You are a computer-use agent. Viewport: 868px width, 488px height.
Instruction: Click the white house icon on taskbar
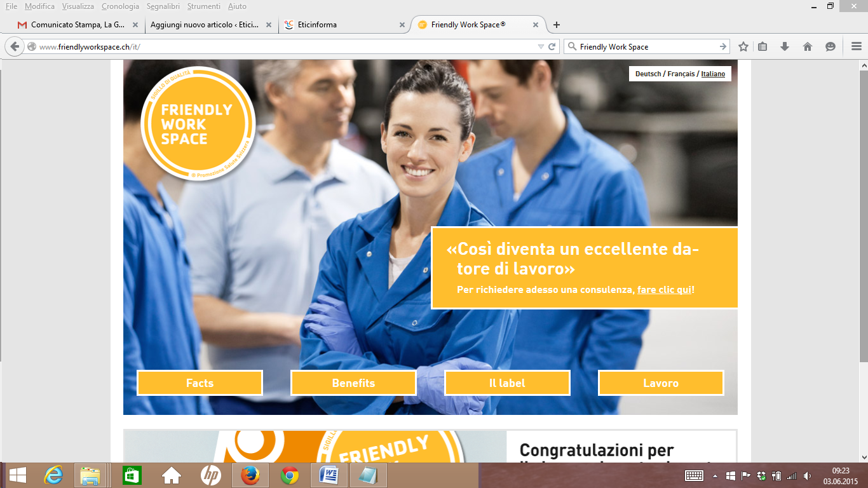click(172, 475)
